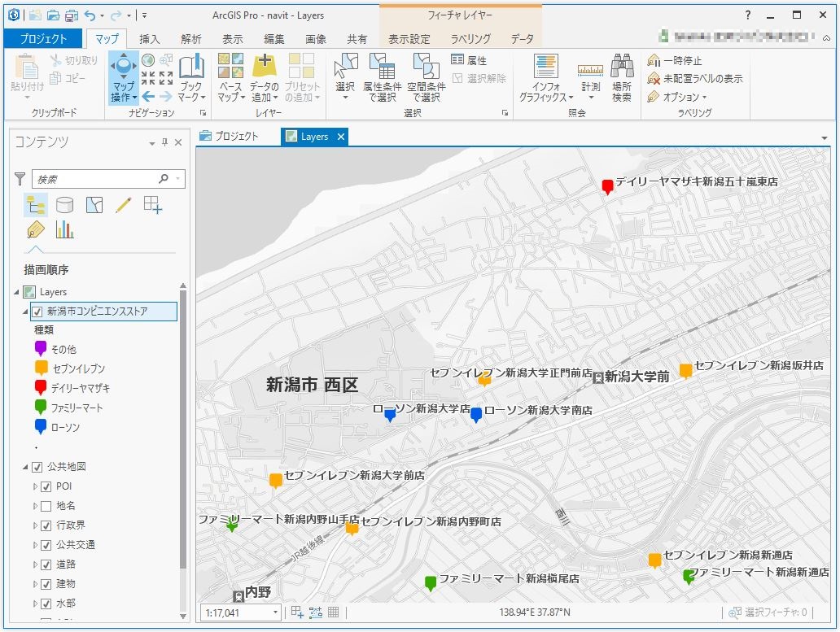
Task: Open the view tabs overflow dropdown arrow
Action: [x=824, y=138]
